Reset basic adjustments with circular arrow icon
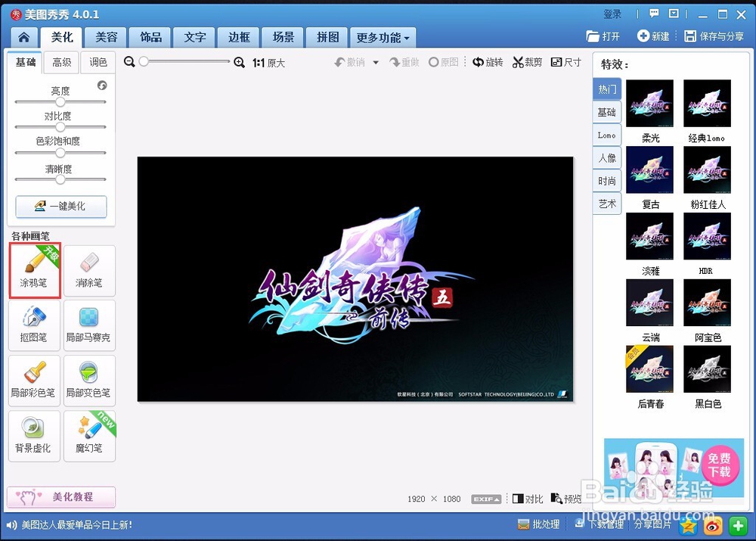Viewport: 756px width, 541px height. [102, 86]
